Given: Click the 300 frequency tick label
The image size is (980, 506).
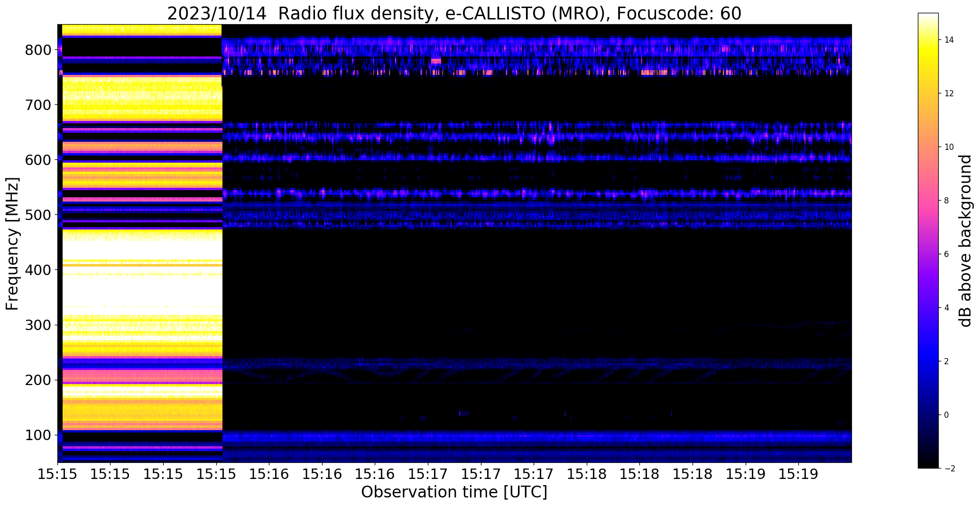Looking at the screenshot, I should pyautogui.click(x=37, y=325).
